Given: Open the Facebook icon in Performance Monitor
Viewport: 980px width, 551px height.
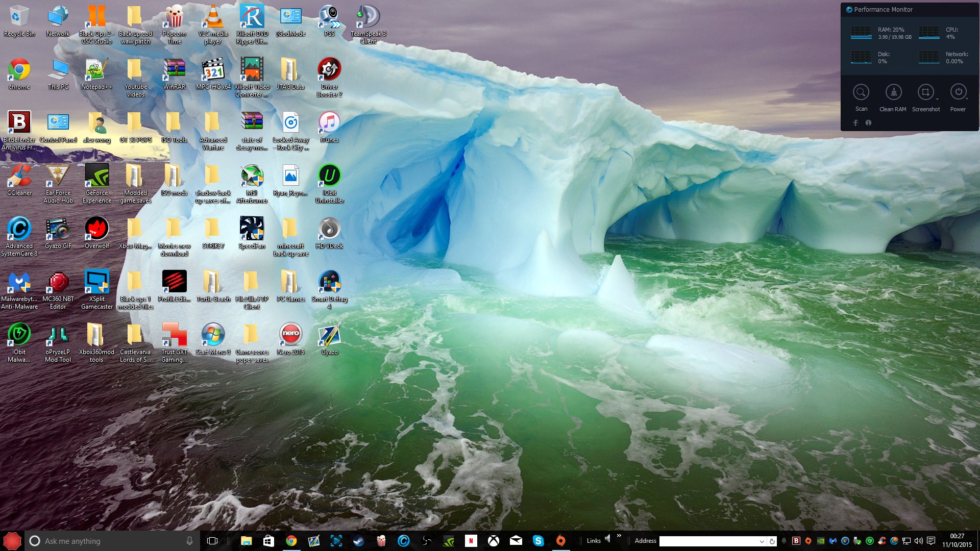Looking at the screenshot, I should 856,123.
